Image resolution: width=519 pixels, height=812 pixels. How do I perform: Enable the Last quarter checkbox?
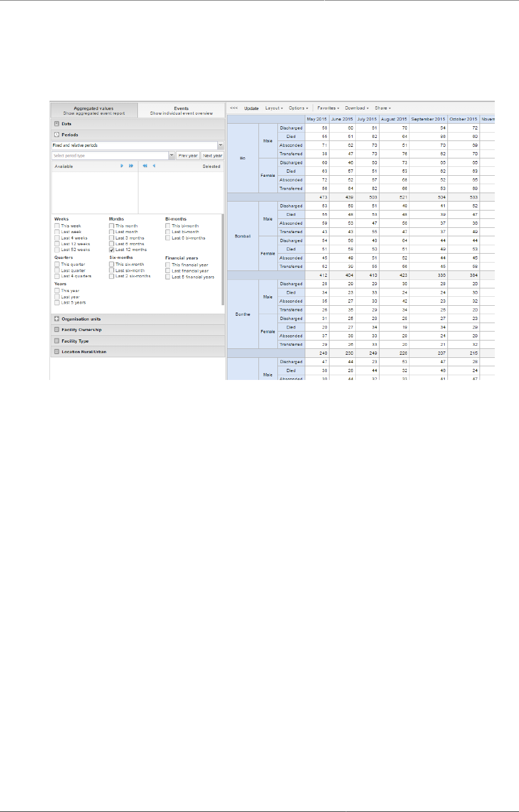click(x=57, y=270)
